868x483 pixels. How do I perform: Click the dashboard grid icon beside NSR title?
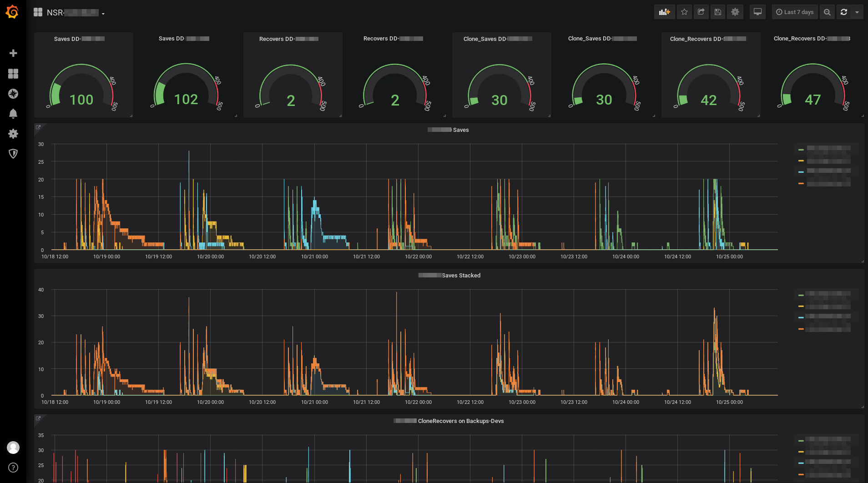point(38,12)
